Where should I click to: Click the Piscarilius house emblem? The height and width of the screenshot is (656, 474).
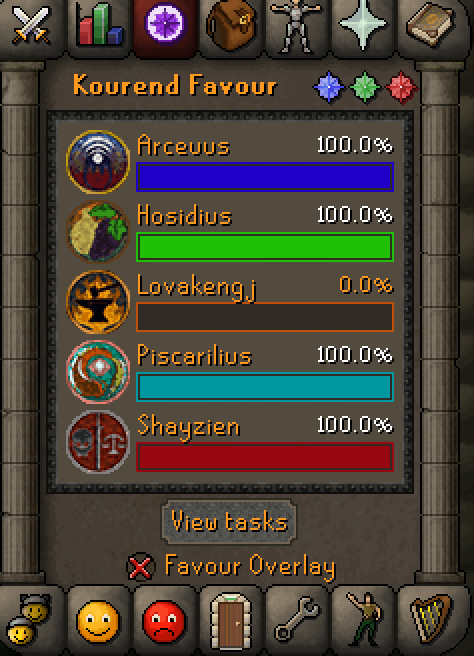pos(97,372)
